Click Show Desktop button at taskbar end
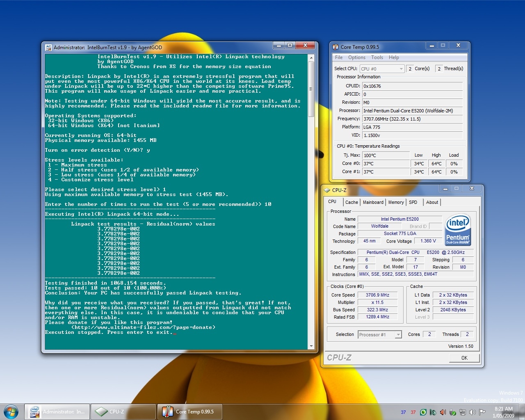This screenshot has height=420, width=525. pos(522,412)
